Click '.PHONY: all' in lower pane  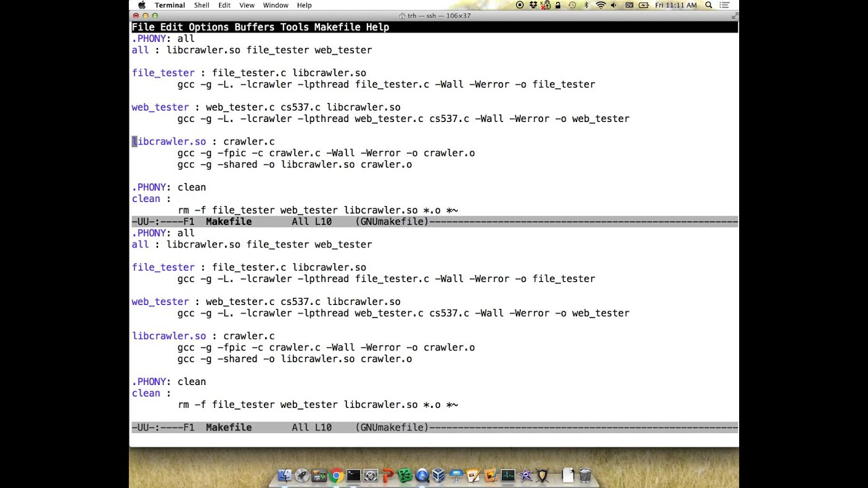[x=163, y=233]
